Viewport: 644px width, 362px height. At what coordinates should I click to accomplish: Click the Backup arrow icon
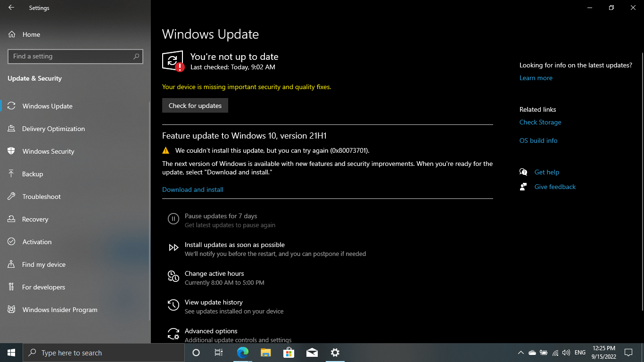11,174
